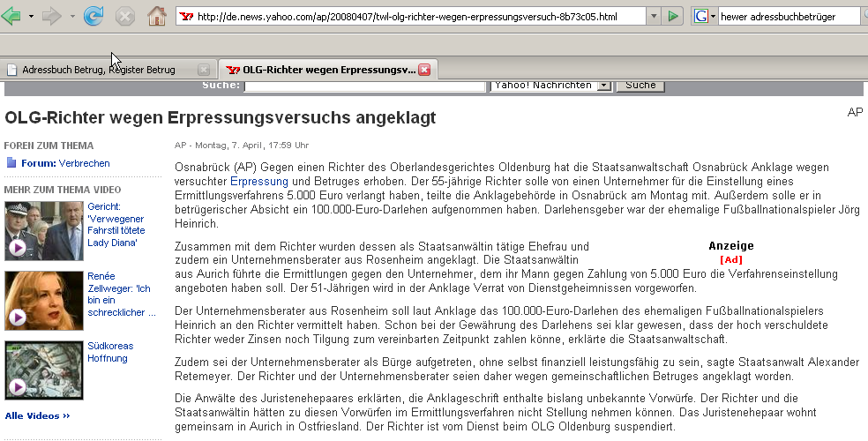Play the Renée Zellweger video via play icon
868x441 pixels.
tap(17, 317)
